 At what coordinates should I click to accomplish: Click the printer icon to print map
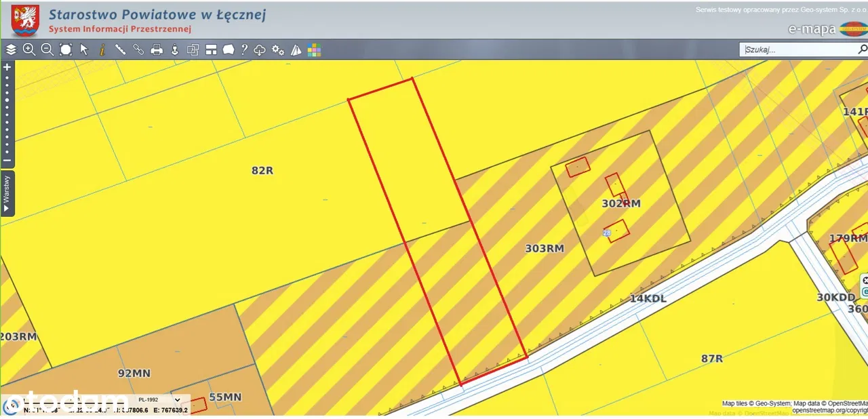click(x=157, y=49)
